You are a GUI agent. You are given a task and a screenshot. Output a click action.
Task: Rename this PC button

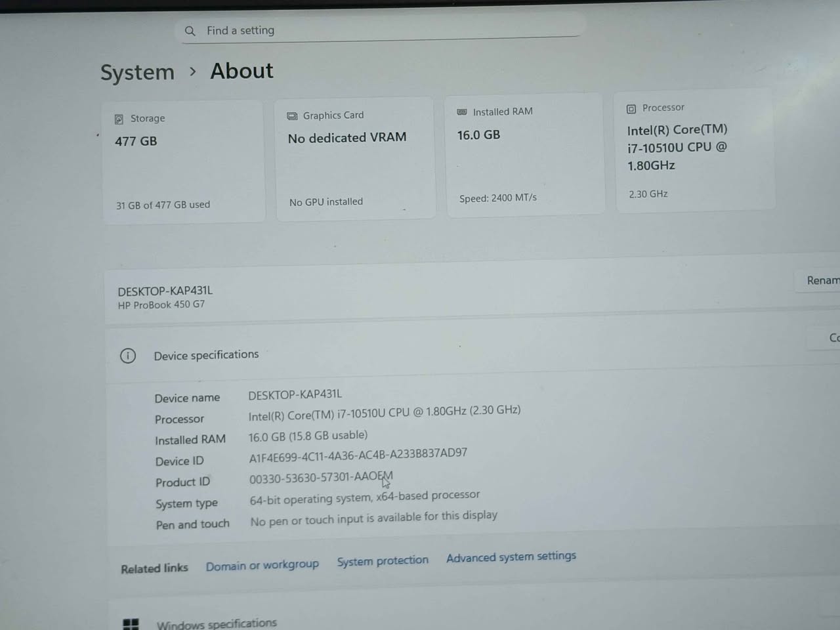point(818,280)
